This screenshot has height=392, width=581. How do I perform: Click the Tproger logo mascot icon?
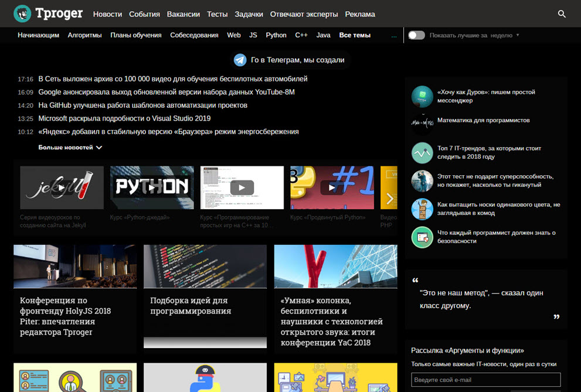22,13
